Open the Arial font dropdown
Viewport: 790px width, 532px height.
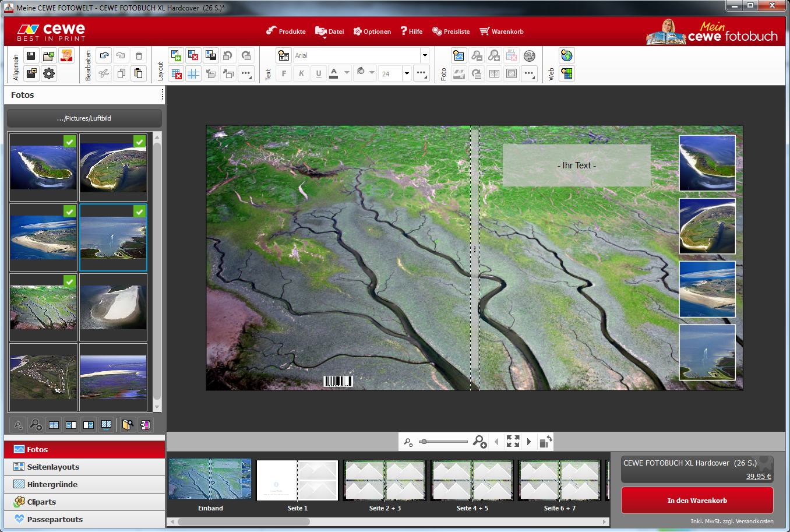[x=425, y=56]
